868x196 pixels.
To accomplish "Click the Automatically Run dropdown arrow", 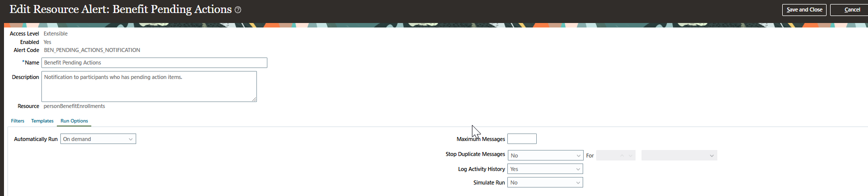I will 131,139.
